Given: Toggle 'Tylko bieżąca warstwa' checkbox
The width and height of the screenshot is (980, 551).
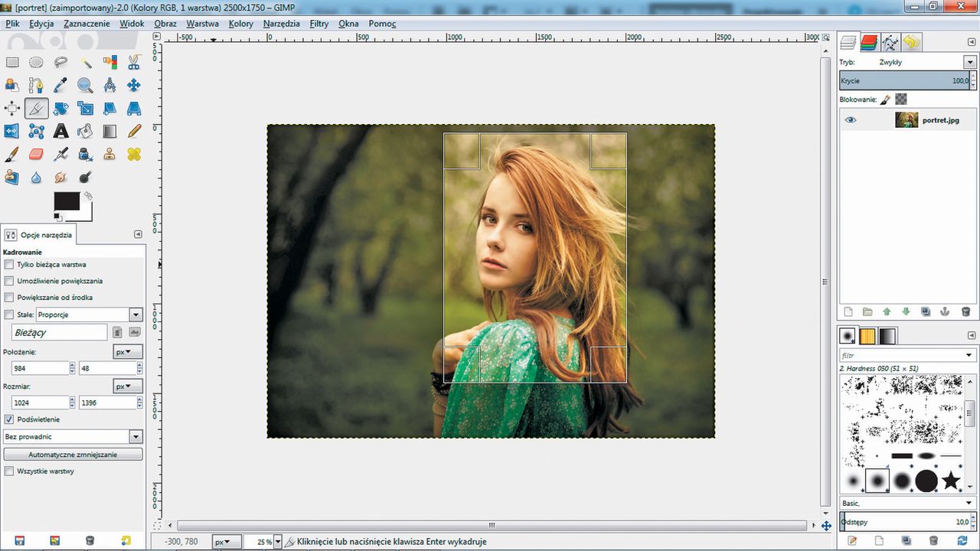Looking at the screenshot, I should click(x=9, y=265).
